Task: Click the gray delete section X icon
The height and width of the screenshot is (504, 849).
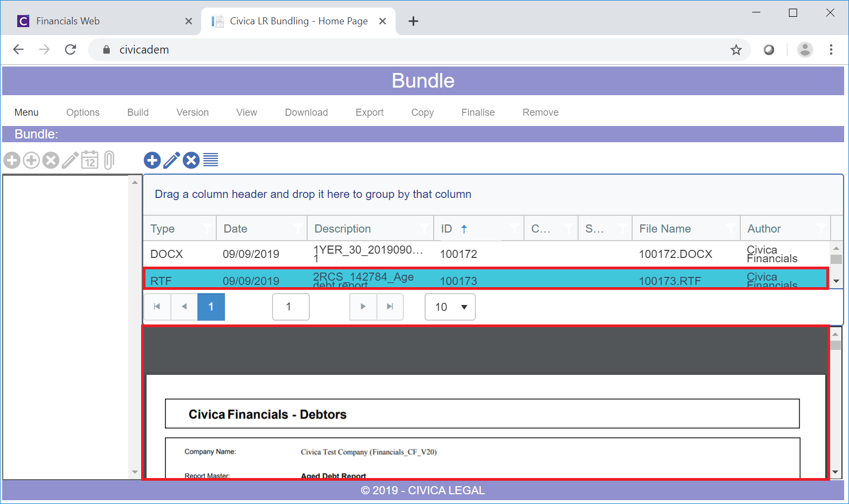Action: pos(51,160)
